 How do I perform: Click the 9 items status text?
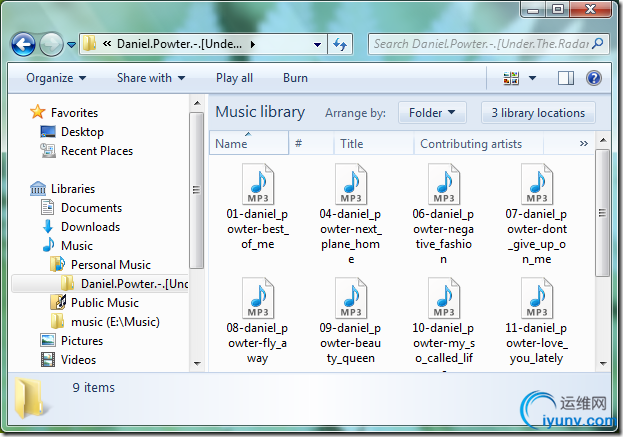point(94,387)
